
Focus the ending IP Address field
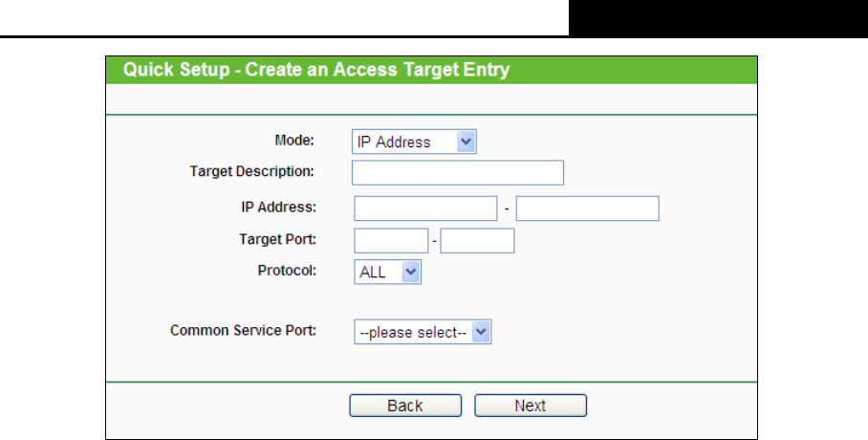pos(587,208)
